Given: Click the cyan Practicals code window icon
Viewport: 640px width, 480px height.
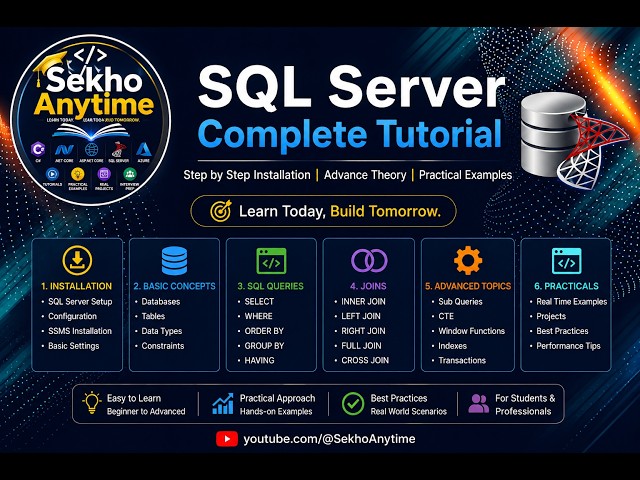Looking at the screenshot, I should 567,261.
